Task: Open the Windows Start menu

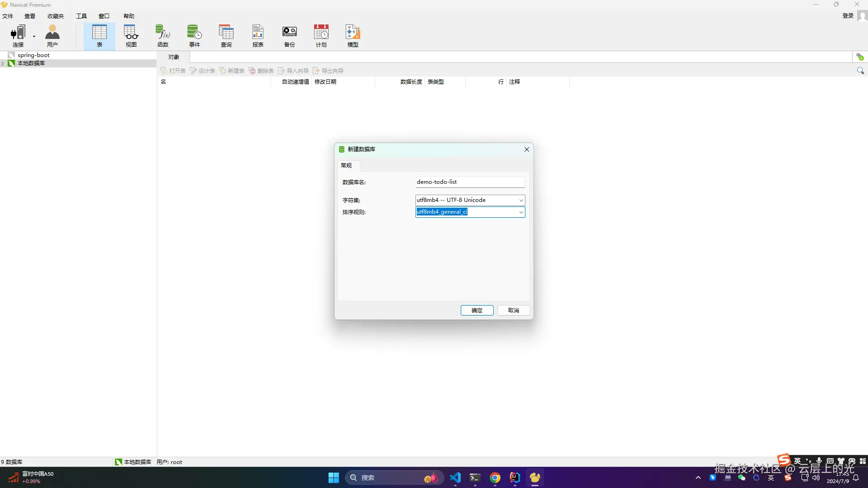Action: coord(334,478)
